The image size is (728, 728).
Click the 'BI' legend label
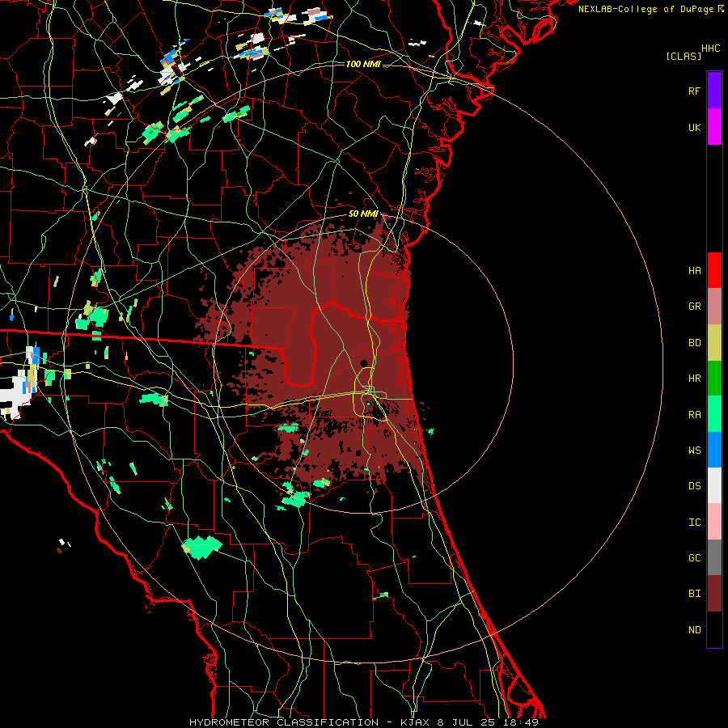pos(694,594)
